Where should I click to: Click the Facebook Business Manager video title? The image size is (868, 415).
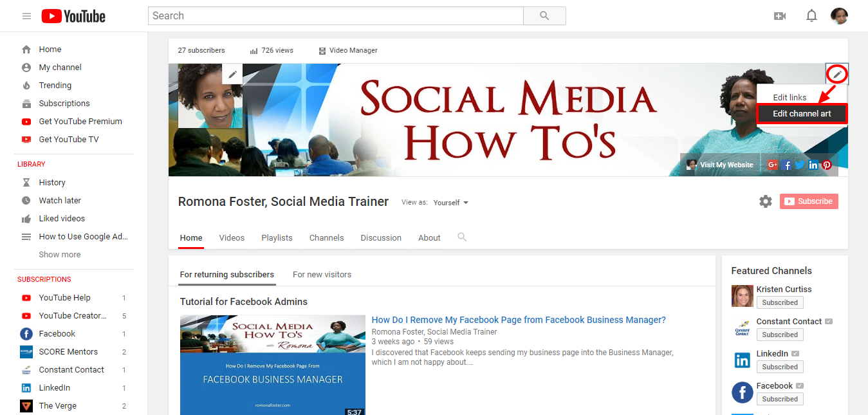click(x=519, y=320)
